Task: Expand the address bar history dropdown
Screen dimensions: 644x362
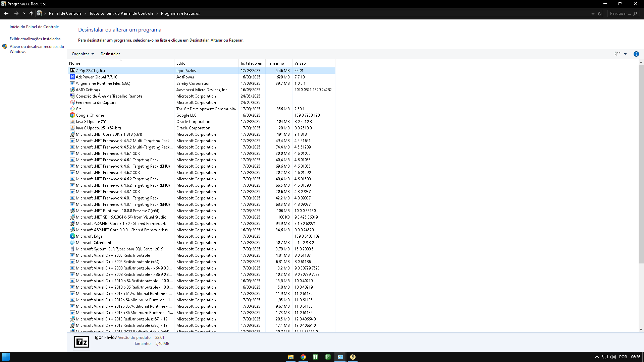Action: pos(593,13)
